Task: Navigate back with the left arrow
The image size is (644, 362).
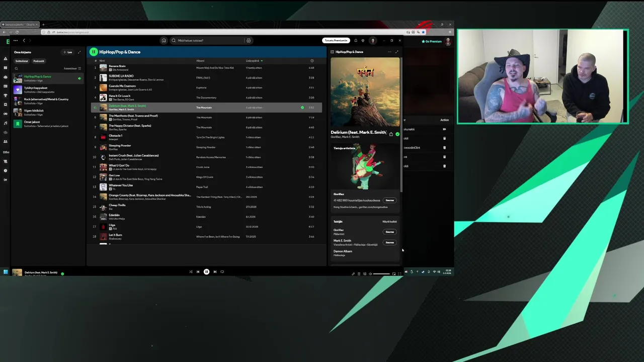Action: pos(24,41)
